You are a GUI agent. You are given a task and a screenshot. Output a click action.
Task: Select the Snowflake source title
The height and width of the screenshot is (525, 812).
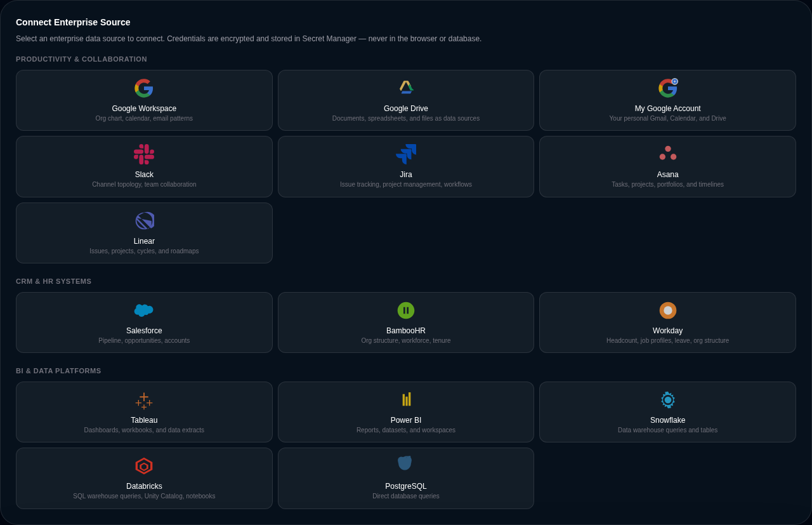[x=667, y=420]
